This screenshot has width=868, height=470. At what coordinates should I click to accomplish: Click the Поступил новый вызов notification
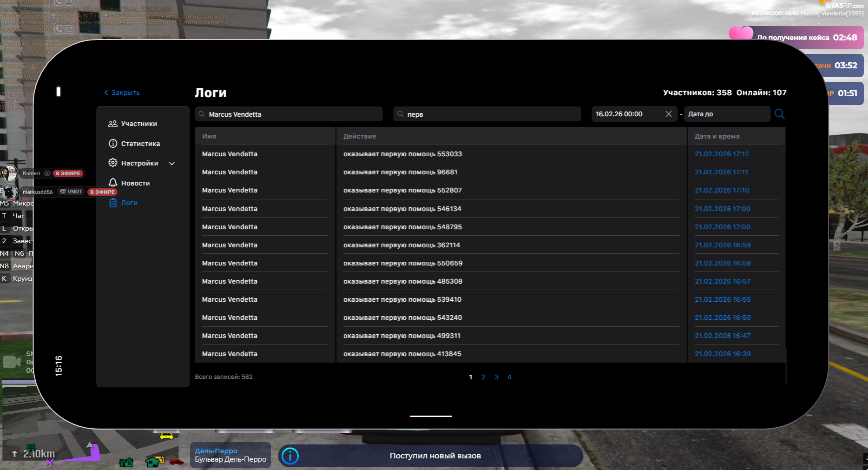point(431,456)
